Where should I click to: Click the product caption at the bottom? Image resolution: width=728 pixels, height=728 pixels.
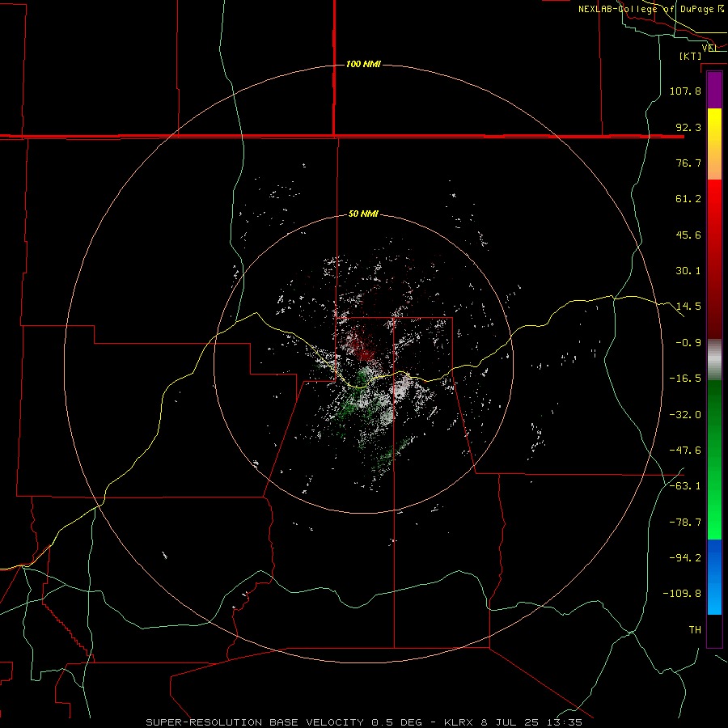pyautogui.click(x=364, y=722)
